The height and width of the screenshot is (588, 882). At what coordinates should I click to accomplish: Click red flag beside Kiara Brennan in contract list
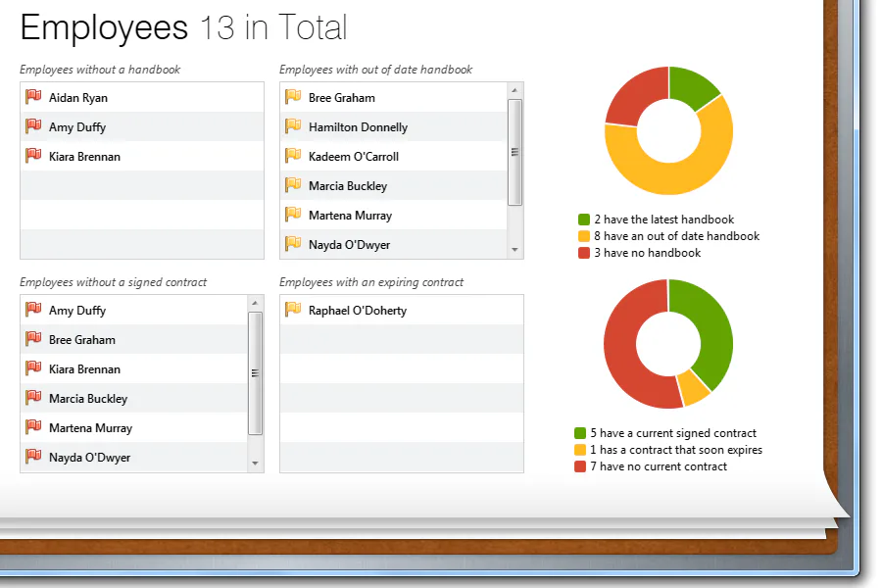33,368
